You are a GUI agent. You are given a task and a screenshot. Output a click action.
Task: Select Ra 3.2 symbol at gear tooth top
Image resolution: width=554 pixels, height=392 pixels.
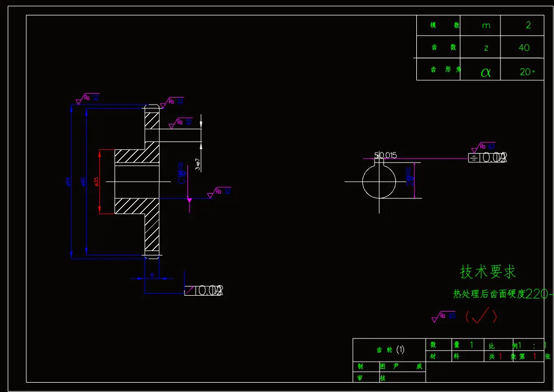pos(172,102)
